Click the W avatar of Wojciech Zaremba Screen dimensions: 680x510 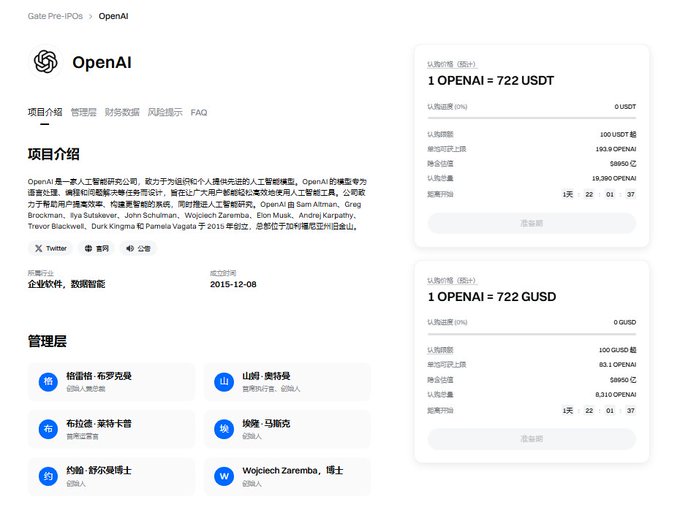(x=224, y=476)
